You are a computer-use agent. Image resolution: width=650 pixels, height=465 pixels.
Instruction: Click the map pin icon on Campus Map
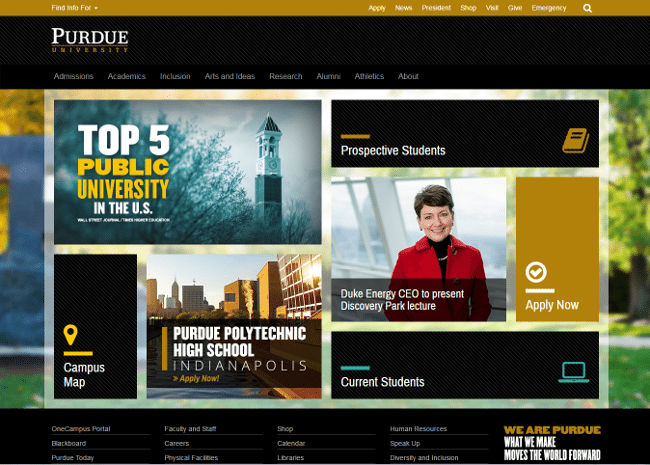pyautogui.click(x=70, y=335)
